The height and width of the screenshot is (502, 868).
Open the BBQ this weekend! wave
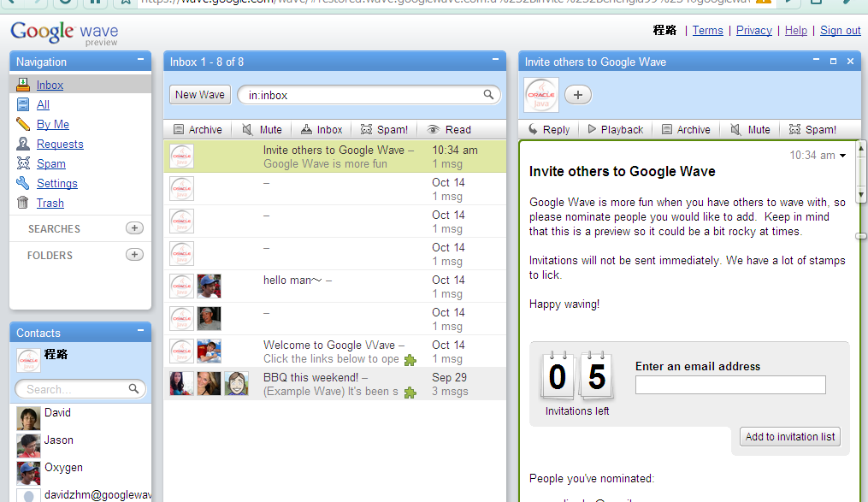(x=335, y=384)
